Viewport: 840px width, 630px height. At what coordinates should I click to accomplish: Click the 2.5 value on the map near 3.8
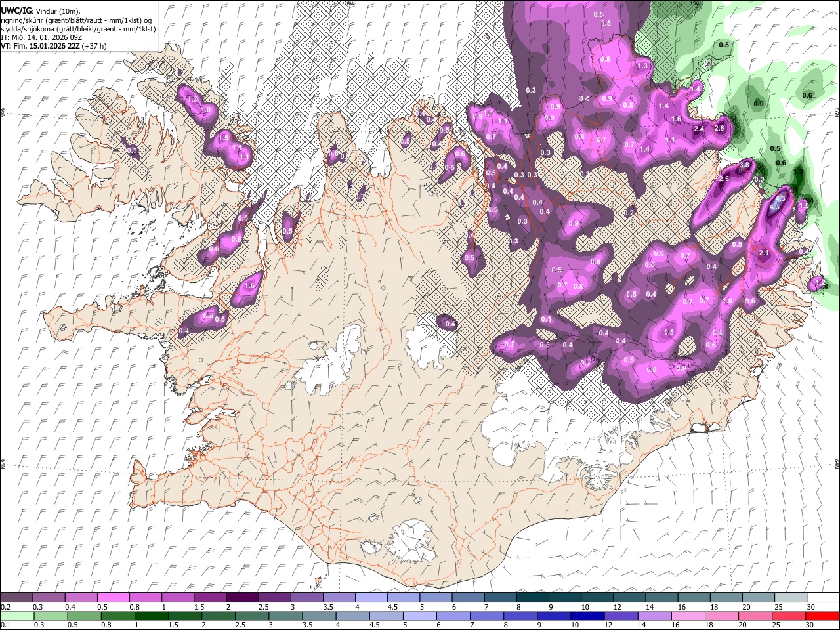tap(724, 178)
